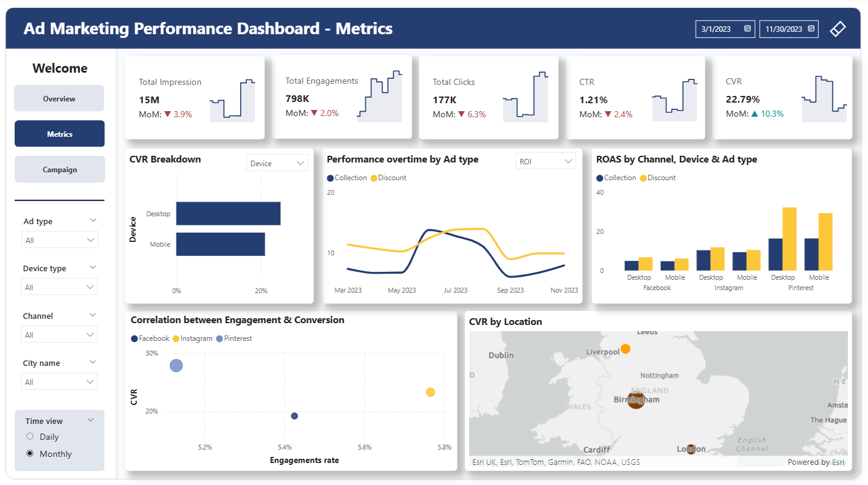Open the end date calendar icon
Viewport: 868px width, 485px height.
coord(811,29)
